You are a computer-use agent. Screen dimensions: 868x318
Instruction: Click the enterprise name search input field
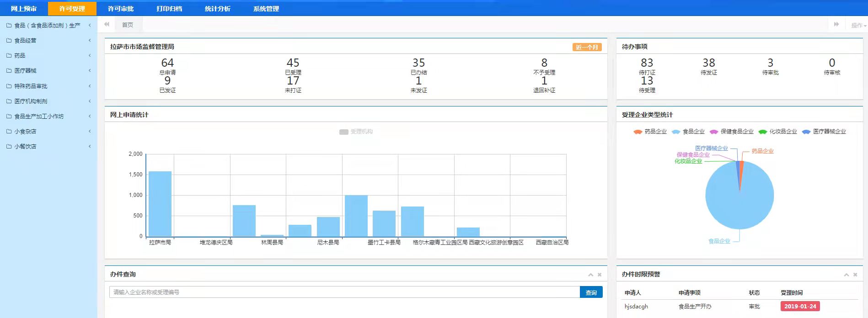coord(344,292)
